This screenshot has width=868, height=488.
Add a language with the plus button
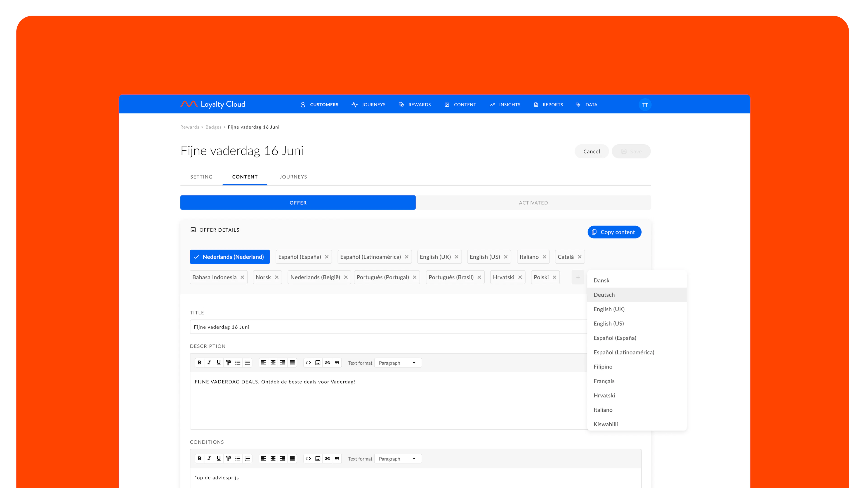[578, 277]
